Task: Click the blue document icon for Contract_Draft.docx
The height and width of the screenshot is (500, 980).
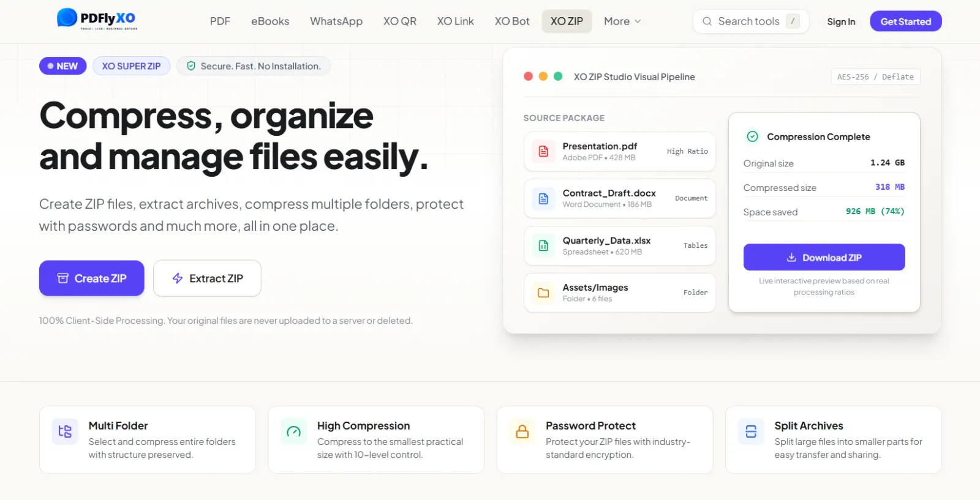Action: click(543, 198)
